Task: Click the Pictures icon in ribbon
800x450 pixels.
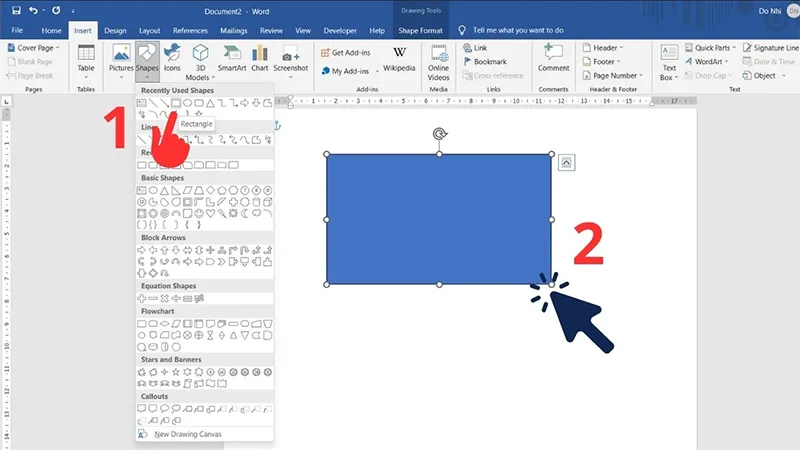Action: pyautogui.click(x=120, y=60)
